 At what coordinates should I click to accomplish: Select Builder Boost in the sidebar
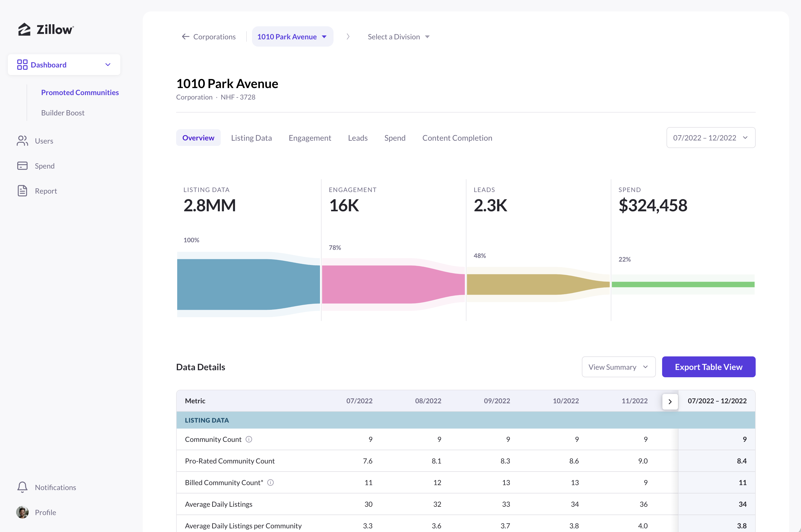63,113
